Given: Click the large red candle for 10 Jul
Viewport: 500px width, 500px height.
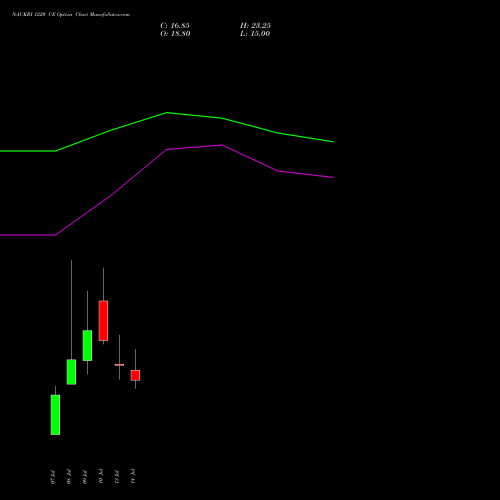Looking at the screenshot, I should point(103,321).
